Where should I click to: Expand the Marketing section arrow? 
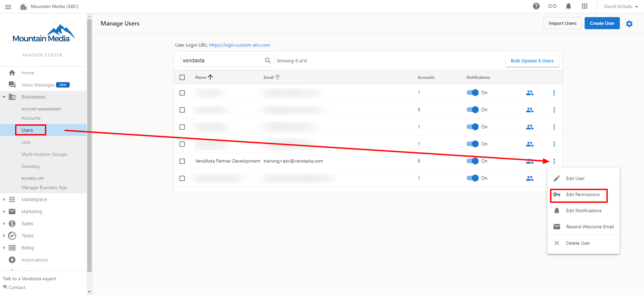tap(4, 212)
